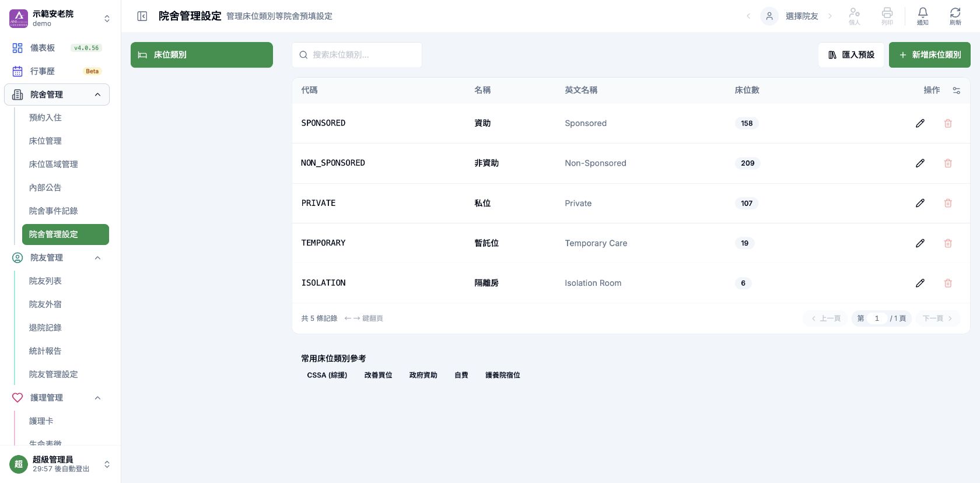Image resolution: width=980 pixels, height=483 pixels.
Task: Select the 床位類別 settings tab
Action: (x=202, y=55)
